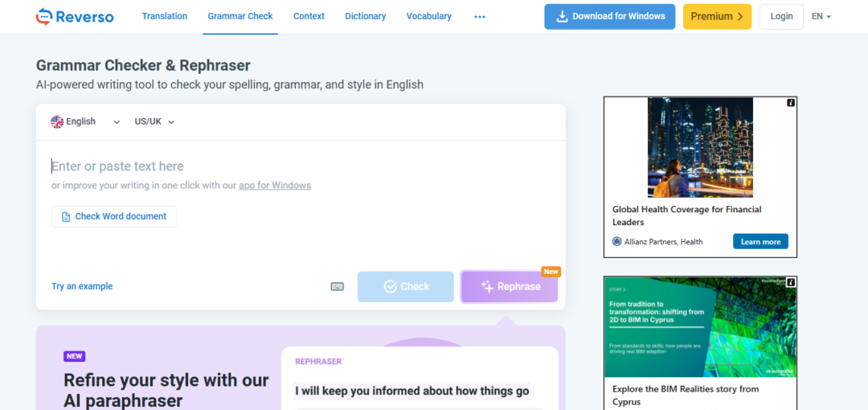This screenshot has width=868, height=410.
Task: Click the ad info icon on Allianz ad
Action: pos(791,103)
